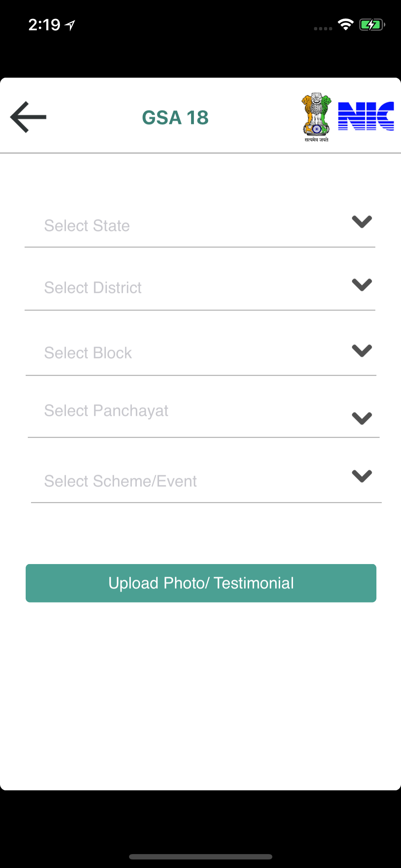401x868 pixels.
Task: Expand the Select Block chevron
Action: (x=362, y=351)
